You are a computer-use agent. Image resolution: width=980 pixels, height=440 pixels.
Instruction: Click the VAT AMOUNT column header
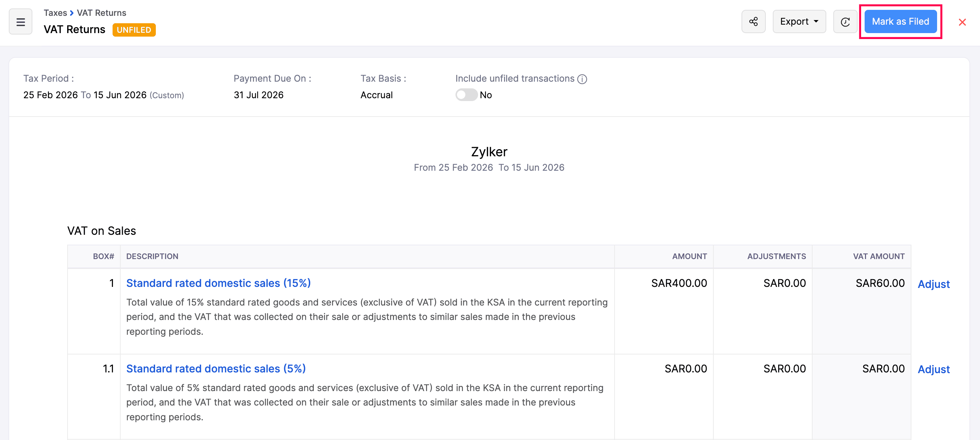(878, 256)
